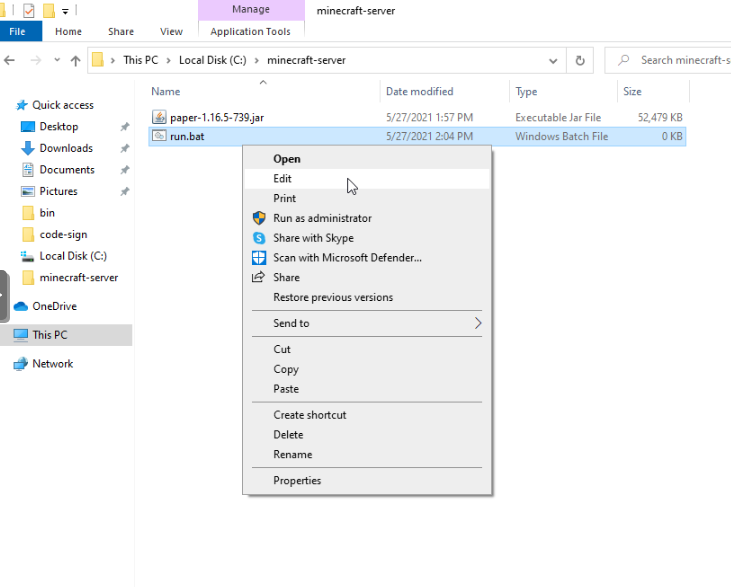731x587 pixels.
Task: Click the folder icon in address bar
Action: tap(97, 60)
